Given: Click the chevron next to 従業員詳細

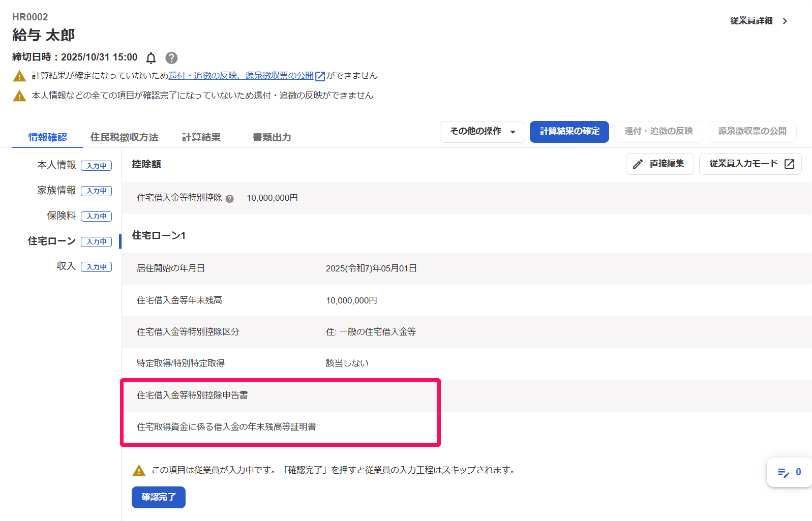Looking at the screenshot, I should [x=785, y=21].
